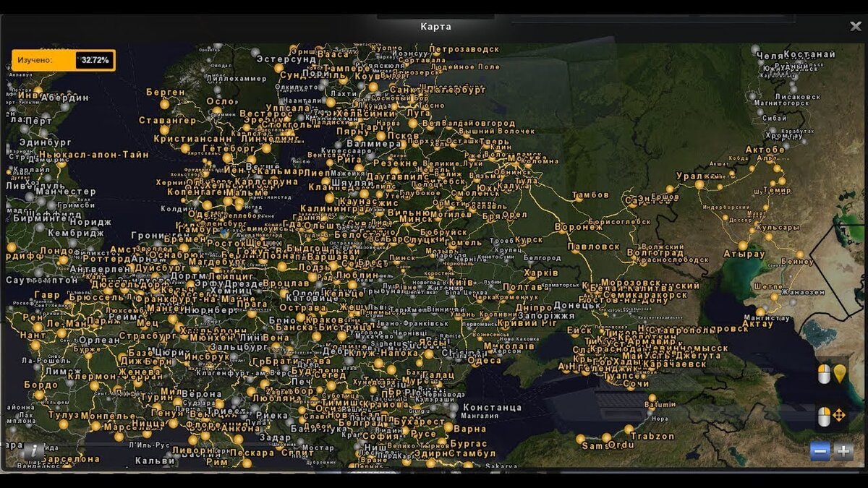Select the city label 'Борисоглебск'

click(619, 221)
